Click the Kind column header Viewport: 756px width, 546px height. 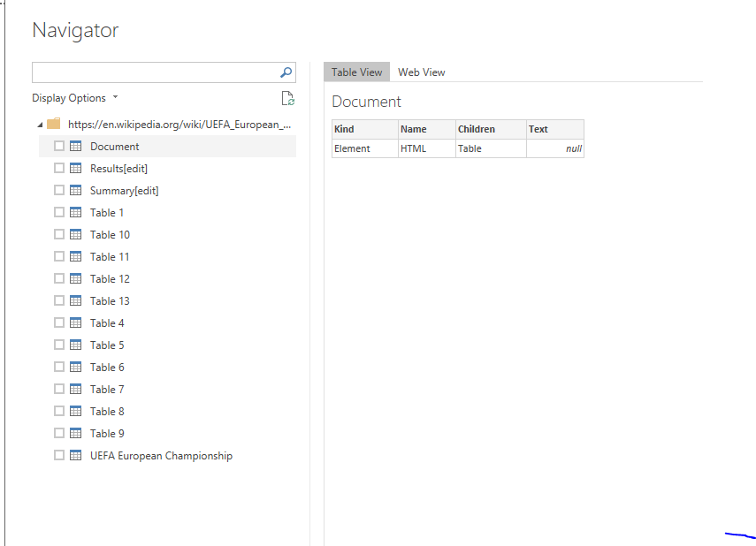tap(365, 129)
